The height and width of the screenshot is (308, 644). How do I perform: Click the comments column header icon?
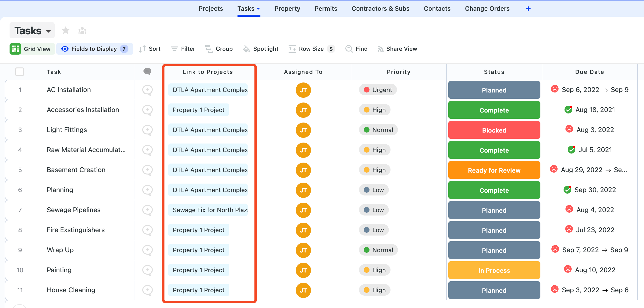click(147, 72)
